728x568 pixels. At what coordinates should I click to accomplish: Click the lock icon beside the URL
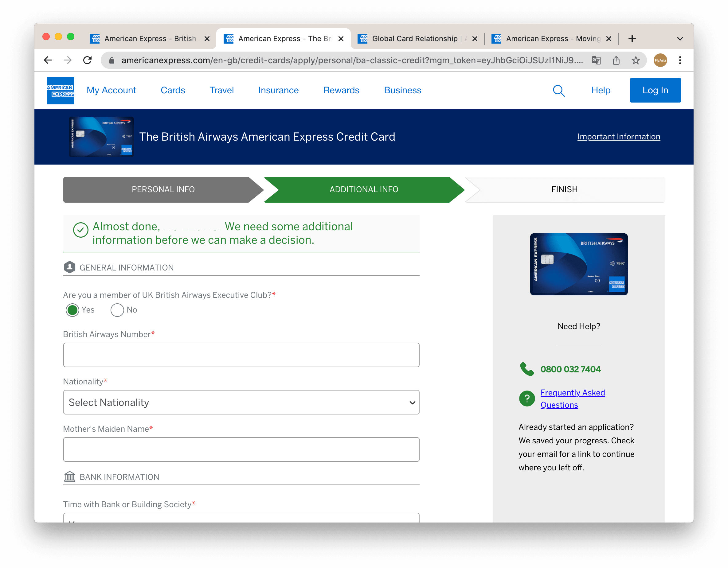(x=112, y=60)
